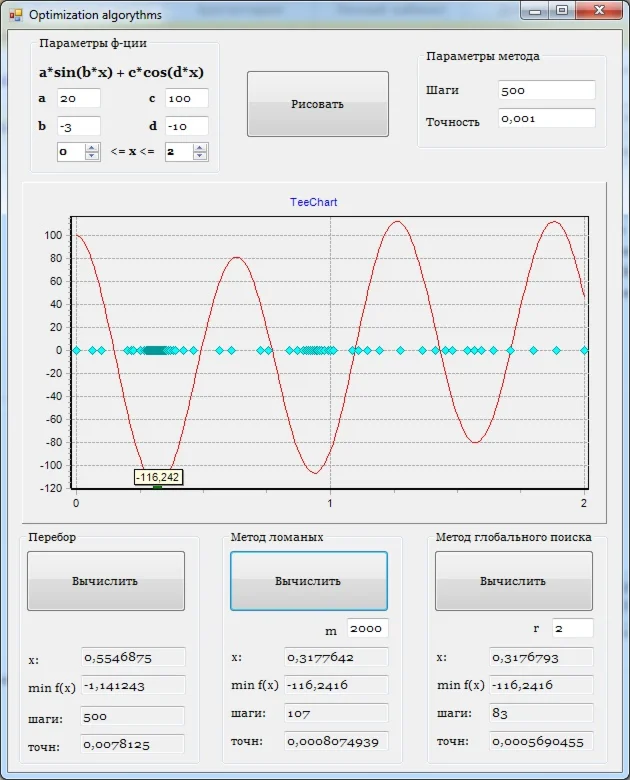630x780 pixels.
Task: Click the r value field
Action: pyautogui.click(x=572, y=629)
